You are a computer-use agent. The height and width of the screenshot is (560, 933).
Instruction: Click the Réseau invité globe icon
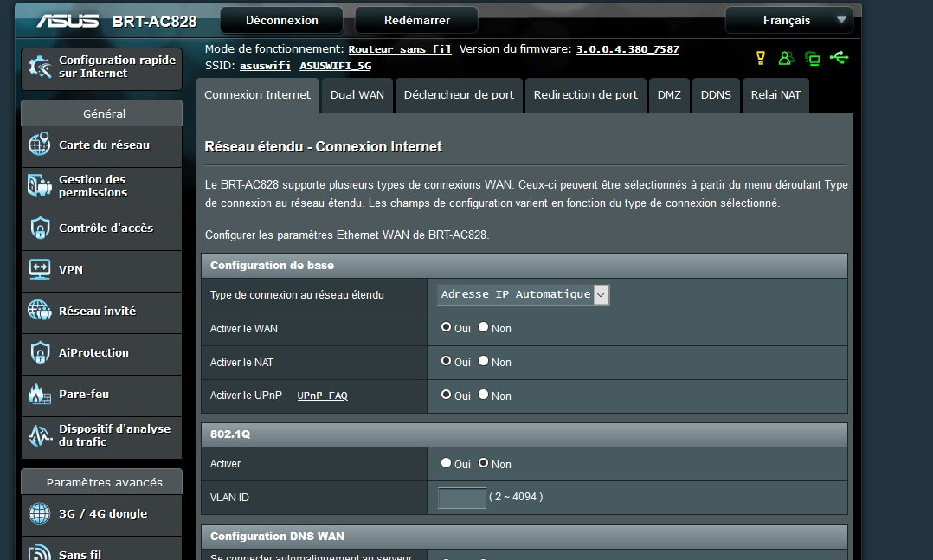[x=40, y=310]
